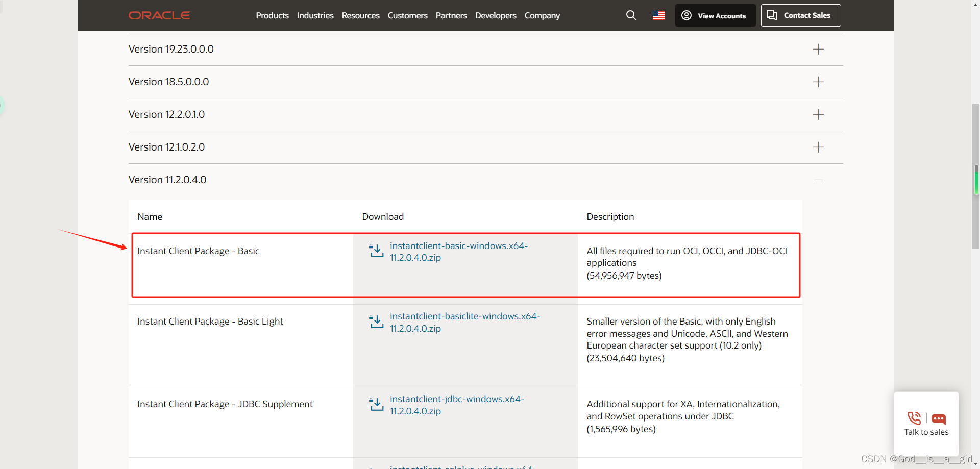Click the (1,565,996 bytes) size text
Viewport: 980px width, 469px height.
pos(621,429)
